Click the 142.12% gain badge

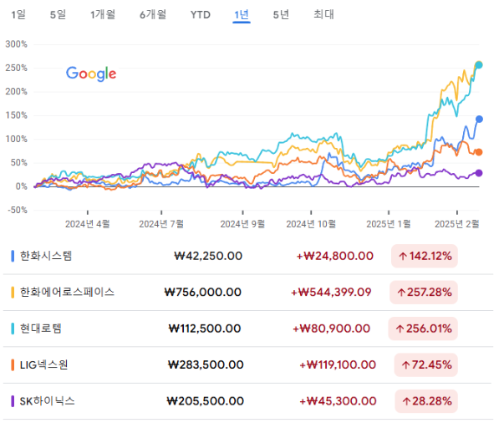[x=425, y=257]
